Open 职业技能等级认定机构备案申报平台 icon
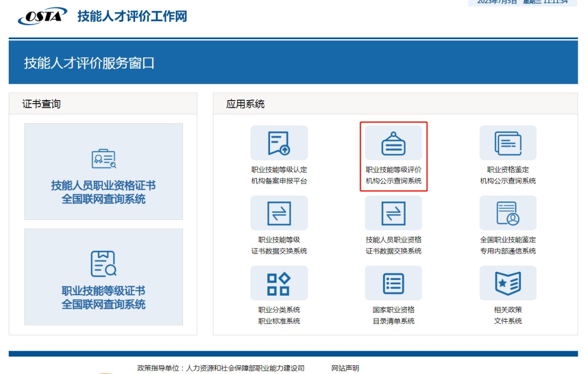This screenshot has height=374, width=588. point(279,143)
